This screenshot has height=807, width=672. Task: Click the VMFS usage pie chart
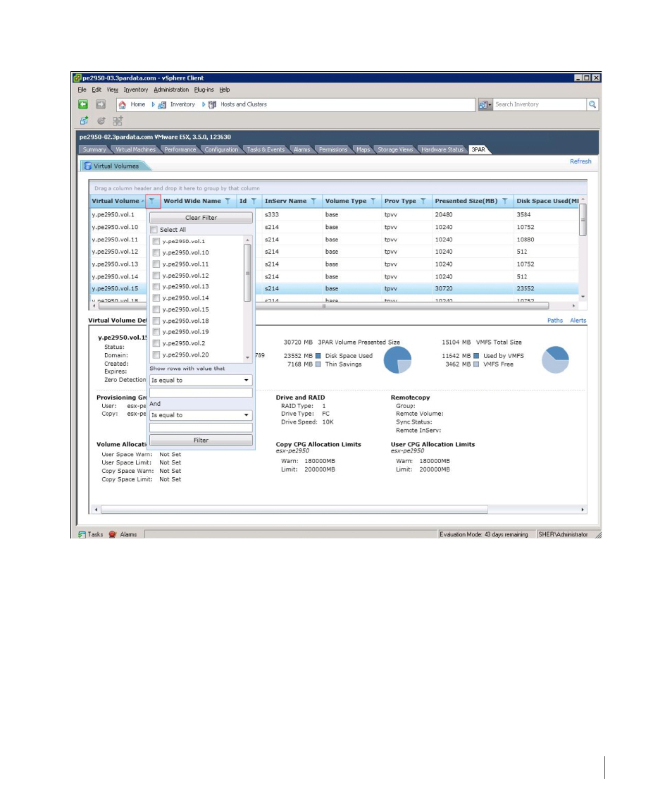click(x=555, y=359)
